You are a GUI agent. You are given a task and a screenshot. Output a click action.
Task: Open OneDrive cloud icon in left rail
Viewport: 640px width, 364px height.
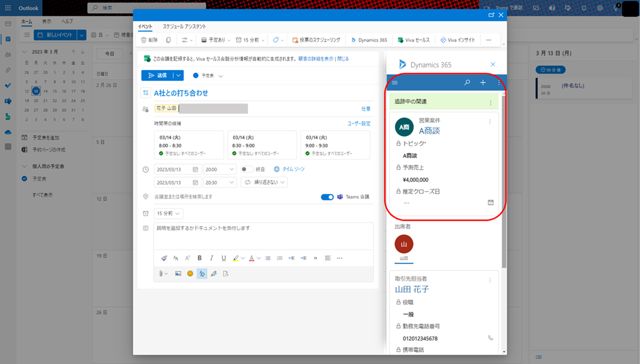pos(8,132)
